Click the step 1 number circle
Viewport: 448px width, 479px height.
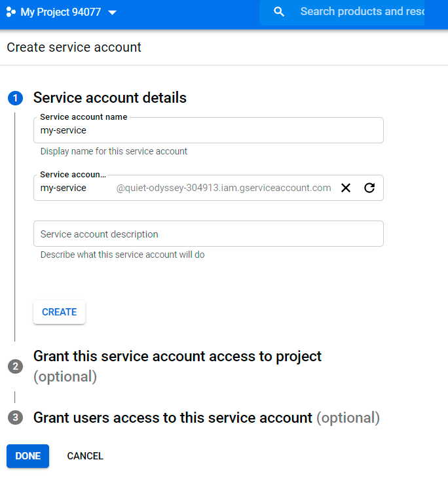(15, 98)
